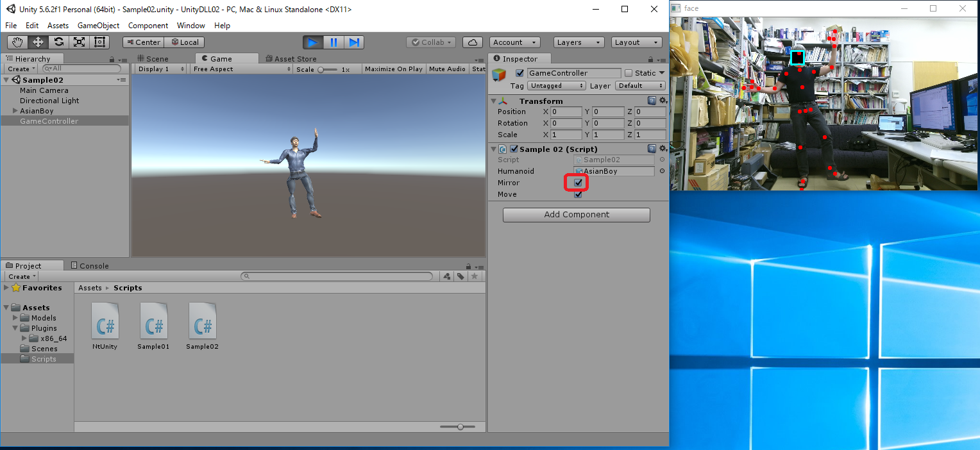Click the Maximize On Play button
The width and height of the screenshot is (980, 450).
coord(393,69)
